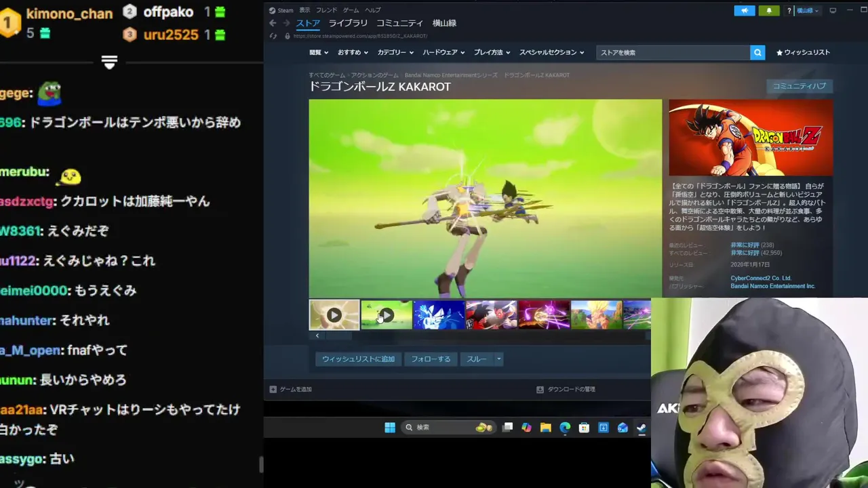Open Copilot from the taskbar
868x488 pixels.
[x=526, y=428]
